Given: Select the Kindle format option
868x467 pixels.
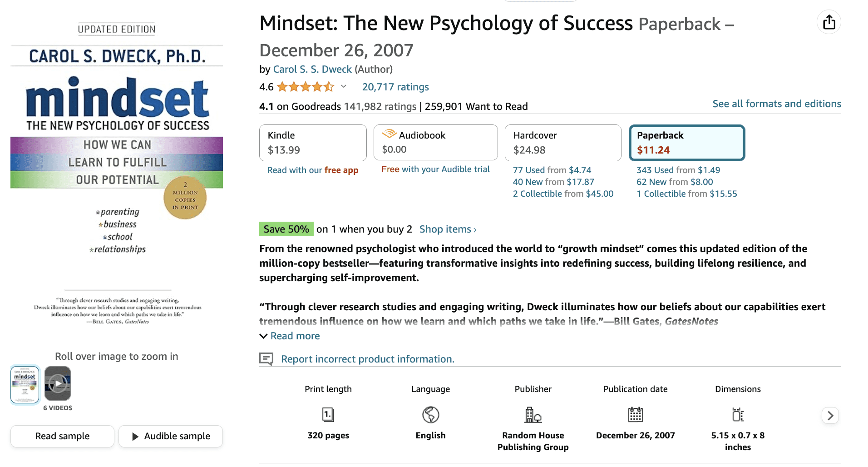Looking at the screenshot, I should (x=313, y=143).
